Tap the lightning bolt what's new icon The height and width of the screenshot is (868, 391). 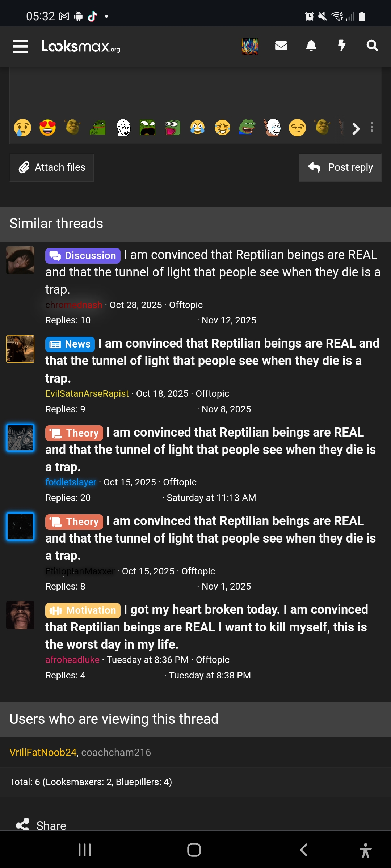(341, 46)
